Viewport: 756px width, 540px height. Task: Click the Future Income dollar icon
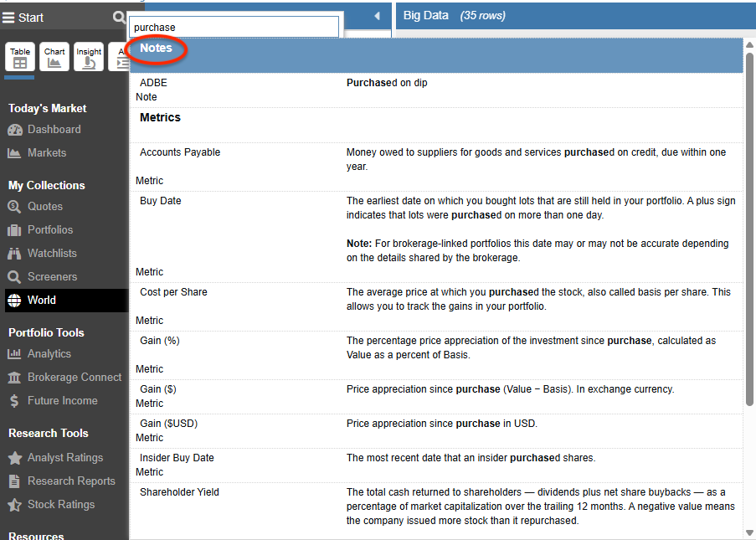click(14, 401)
